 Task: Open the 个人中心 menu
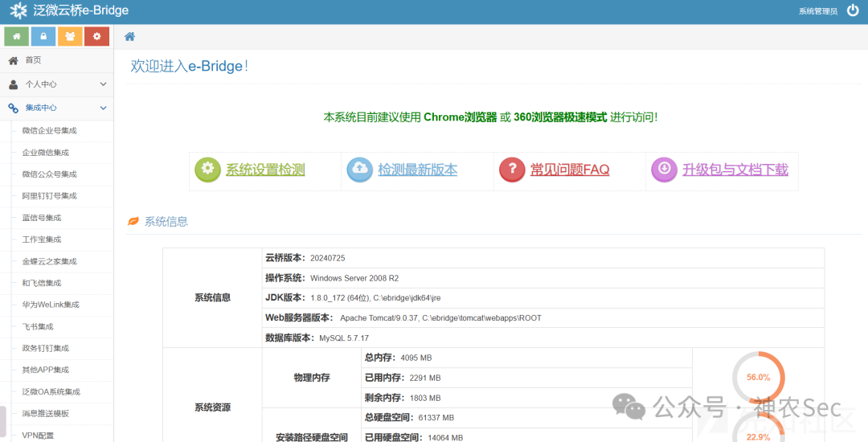pos(56,84)
